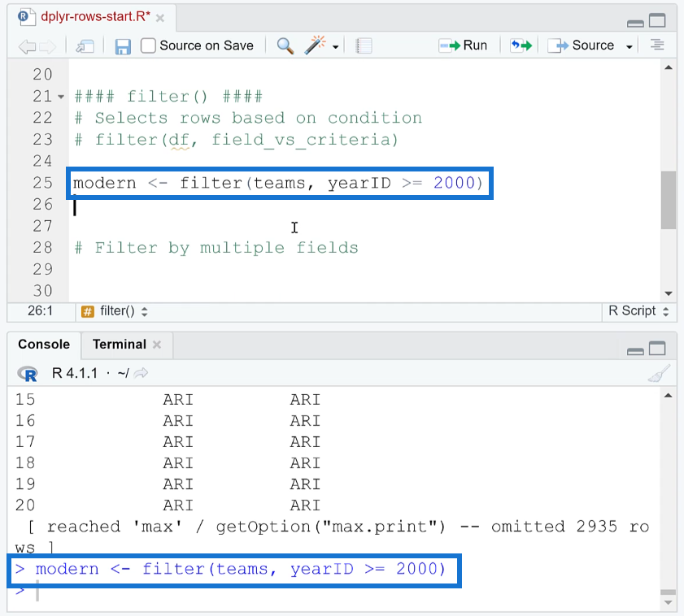The width and height of the screenshot is (684, 616).
Task: Close the dplyr-rows-start.R tab
Action: tap(160, 18)
